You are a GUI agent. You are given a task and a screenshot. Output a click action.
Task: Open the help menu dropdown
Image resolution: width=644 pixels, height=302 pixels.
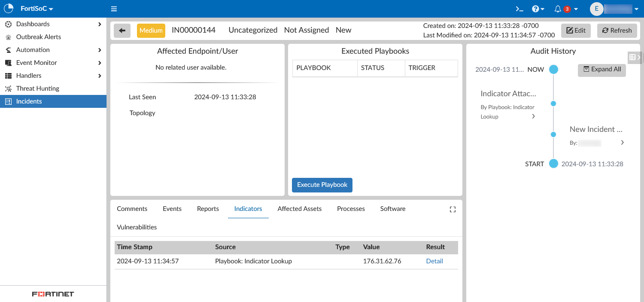coord(538,9)
